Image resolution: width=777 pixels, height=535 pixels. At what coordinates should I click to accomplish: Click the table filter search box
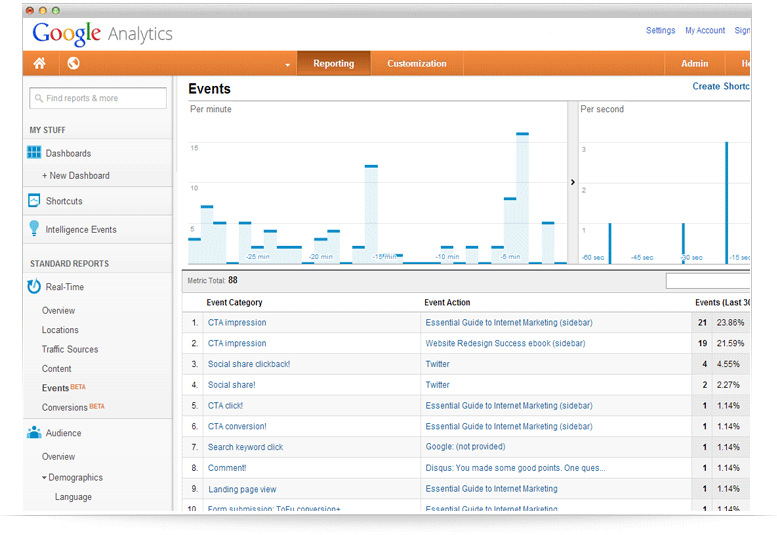point(708,281)
